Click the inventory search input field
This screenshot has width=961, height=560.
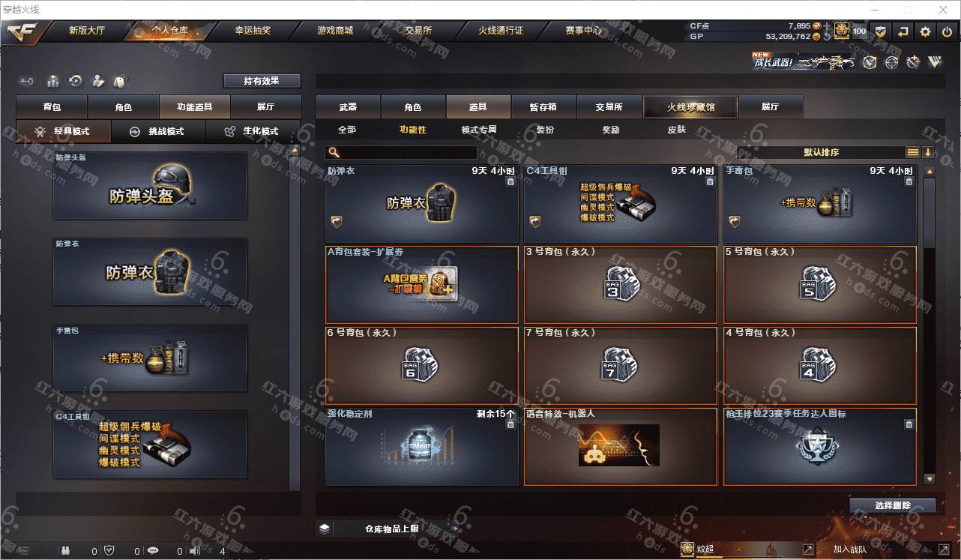tap(402, 153)
